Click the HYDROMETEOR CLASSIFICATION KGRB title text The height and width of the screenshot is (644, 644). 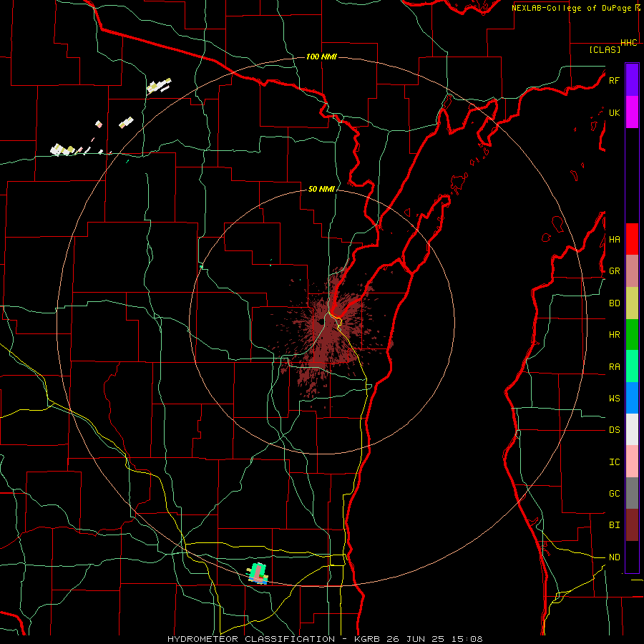tap(325, 639)
